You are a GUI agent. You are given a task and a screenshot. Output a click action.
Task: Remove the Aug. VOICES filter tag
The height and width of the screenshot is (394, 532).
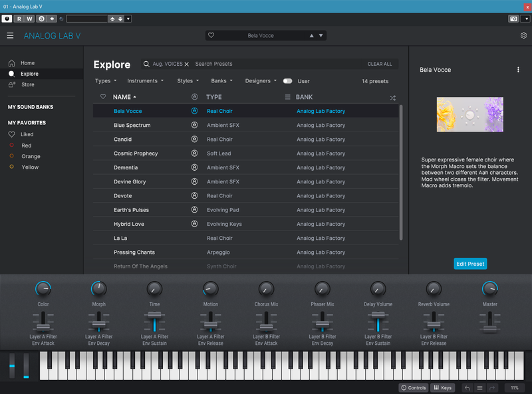[x=187, y=64]
